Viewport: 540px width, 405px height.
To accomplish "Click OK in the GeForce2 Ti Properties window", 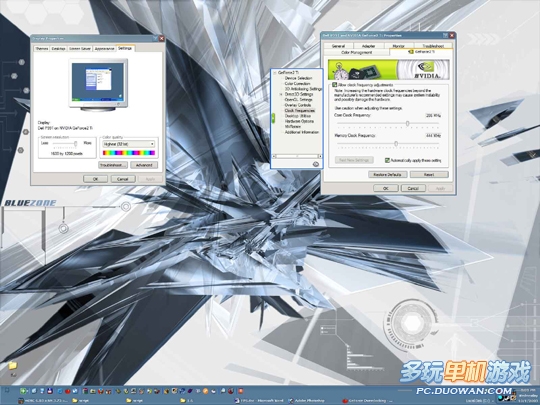I will [x=386, y=188].
